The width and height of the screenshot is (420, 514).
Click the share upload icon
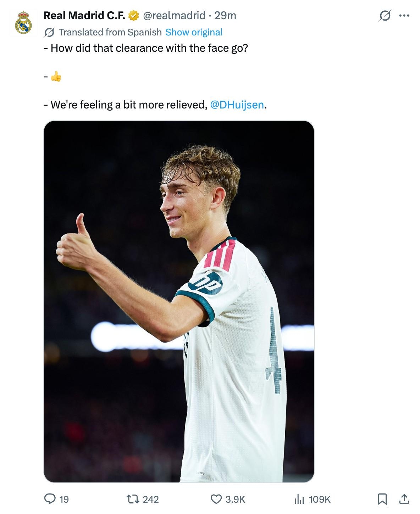pos(404,499)
